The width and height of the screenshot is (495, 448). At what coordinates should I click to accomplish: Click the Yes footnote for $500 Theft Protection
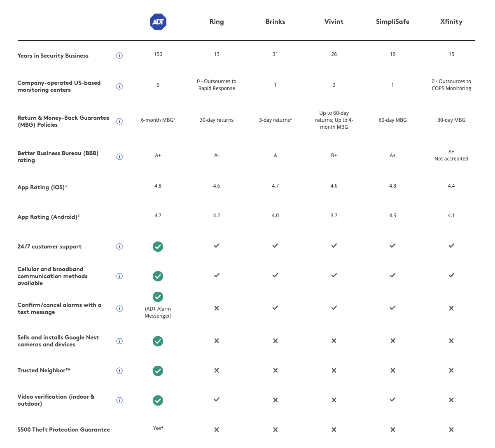(158, 428)
